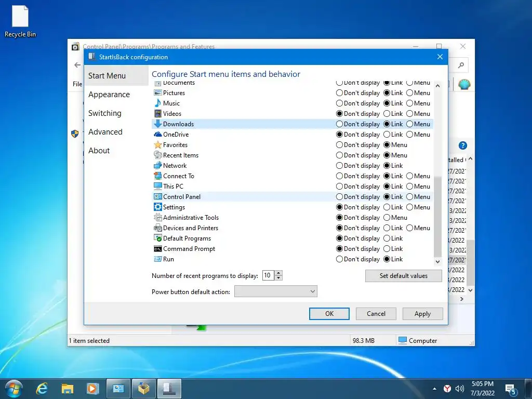Click the volume speaker tray icon
532x399 pixels.
point(460,389)
